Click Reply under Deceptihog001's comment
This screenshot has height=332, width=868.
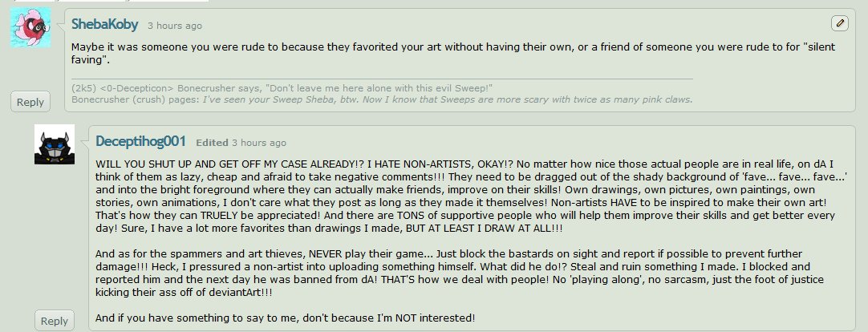(x=55, y=321)
